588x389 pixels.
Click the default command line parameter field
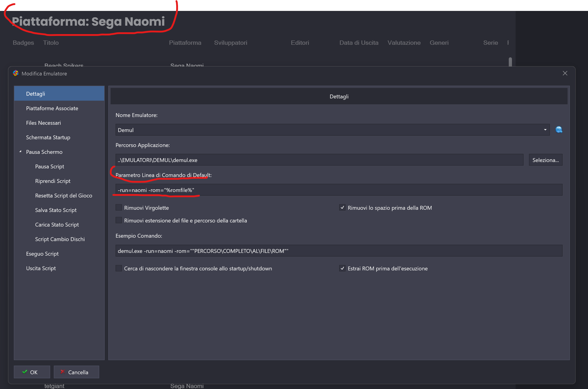[339, 190]
